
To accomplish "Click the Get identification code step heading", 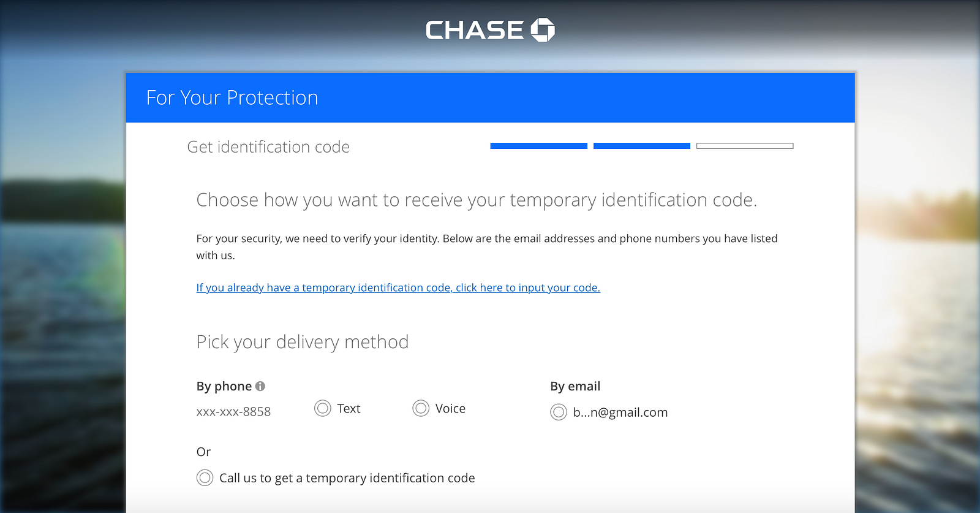I will click(x=268, y=147).
